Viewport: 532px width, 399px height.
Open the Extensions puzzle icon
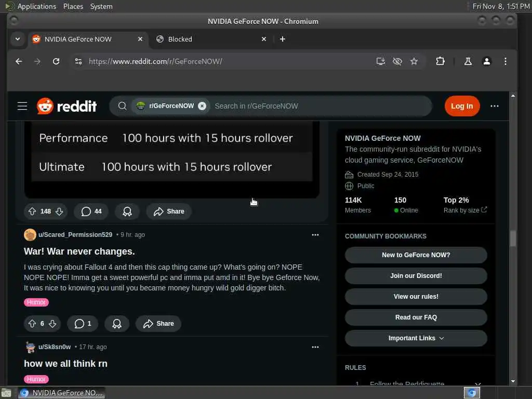pos(440,61)
